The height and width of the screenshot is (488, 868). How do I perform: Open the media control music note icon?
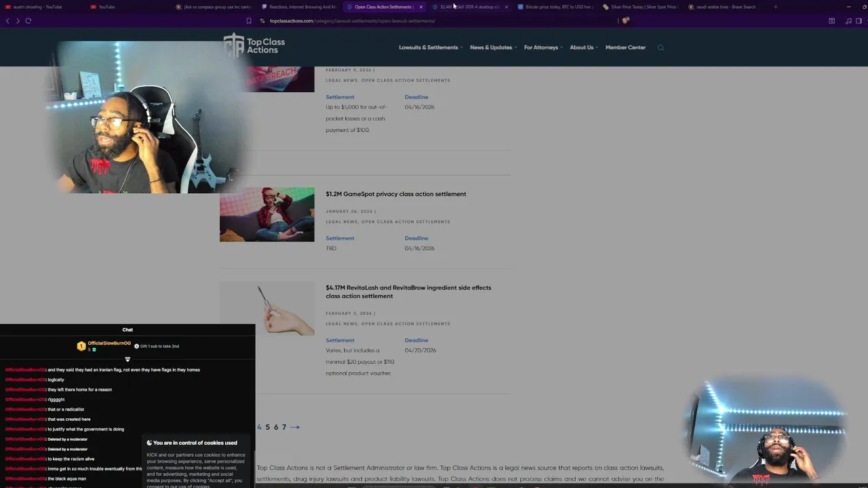[848, 21]
